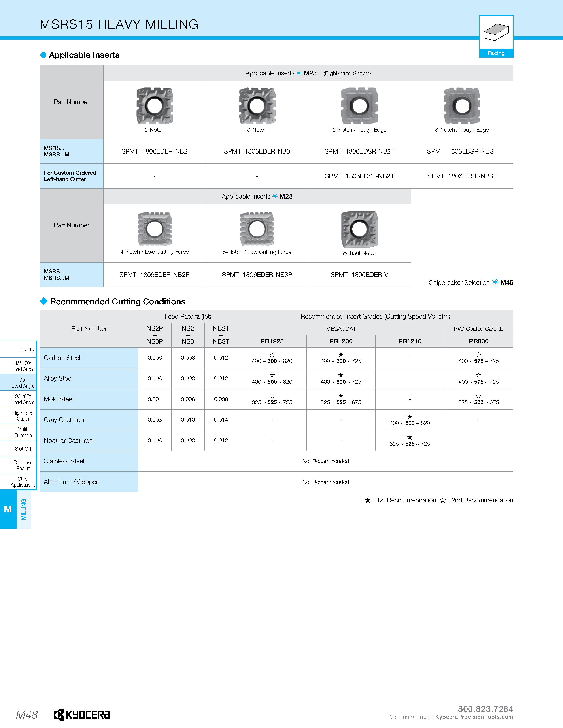Click the MSRS15 HEAVY MILLING page title
The height and width of the screenshot is (728, 563).
[119, 24]
